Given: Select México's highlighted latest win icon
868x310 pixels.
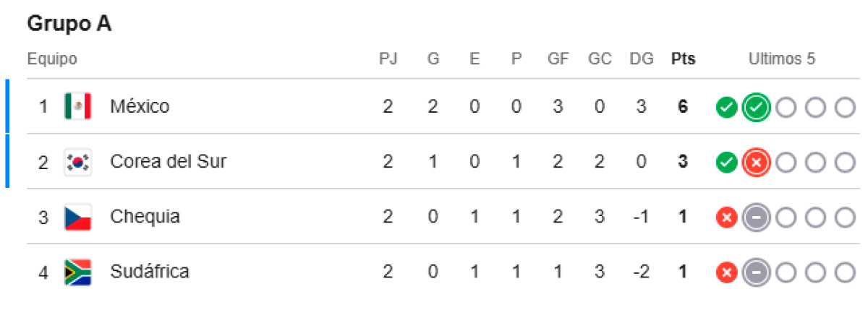Looking at the screenshot, I should (756, 108).
